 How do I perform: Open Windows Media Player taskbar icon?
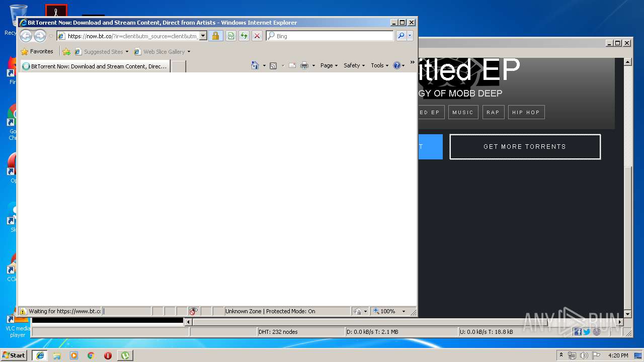click(x=74, y=355)
